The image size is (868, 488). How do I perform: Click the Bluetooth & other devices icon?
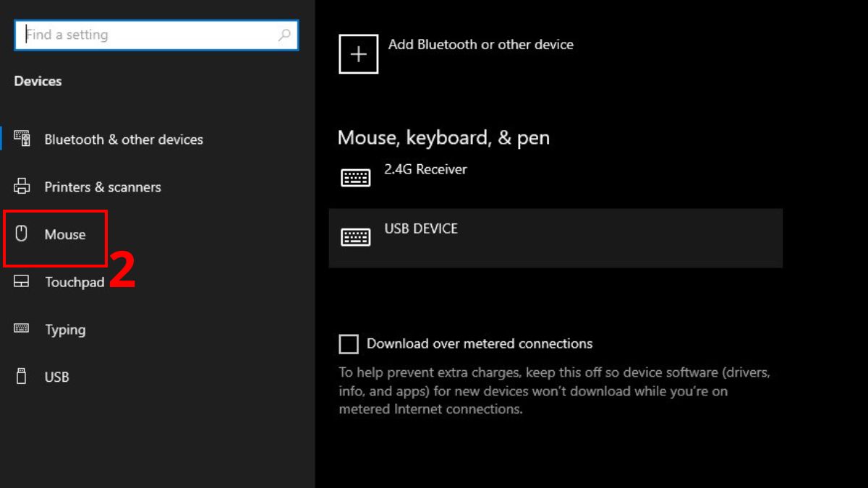pyautogui.click(x=22, y=139)
